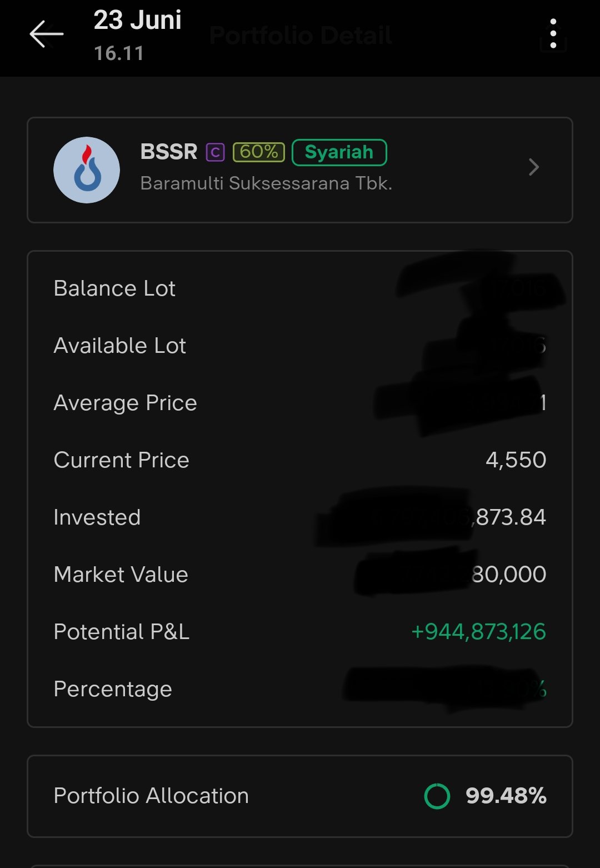The width and height of the screenshot is (600, 868).
Task: Tap the 60% margin badge
Action: pyautogui.click(x=258, y=152)
